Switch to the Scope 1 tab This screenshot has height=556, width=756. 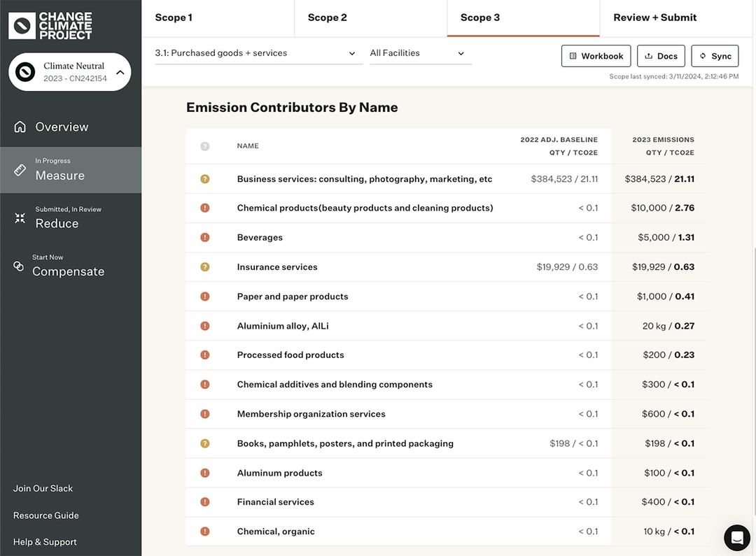pos(174,17)
